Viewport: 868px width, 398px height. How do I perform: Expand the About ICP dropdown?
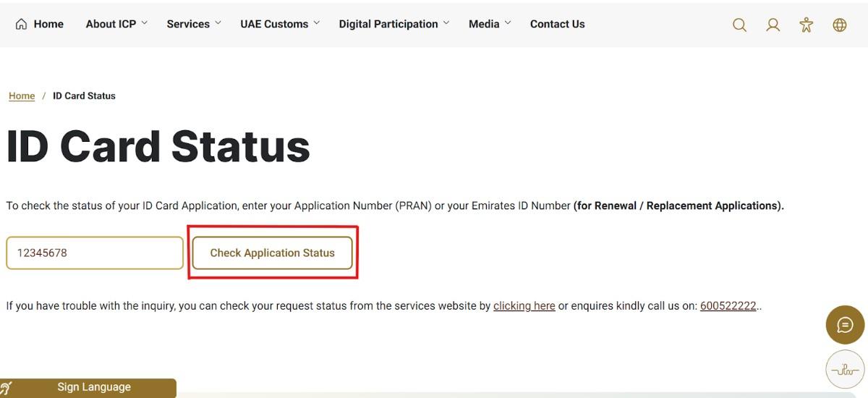click(x=116, y=24)
